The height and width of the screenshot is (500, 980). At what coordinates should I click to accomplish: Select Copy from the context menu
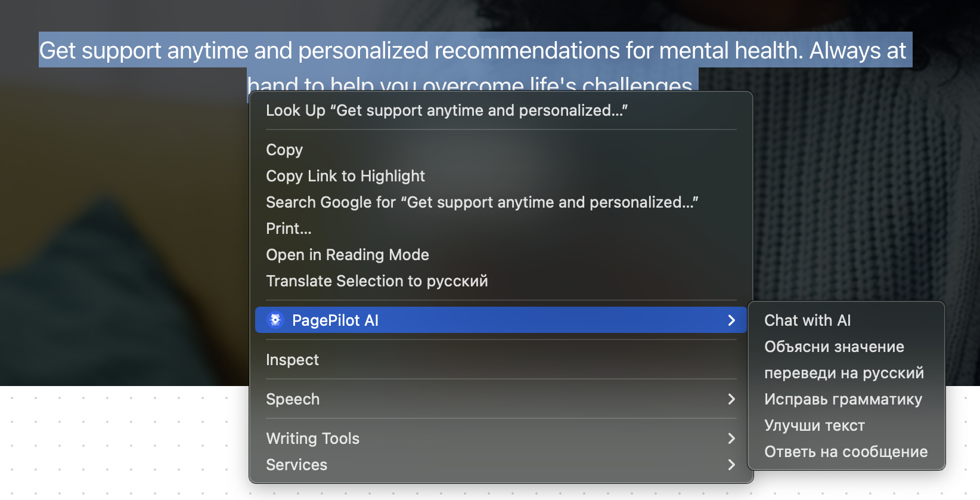point(284,150)
